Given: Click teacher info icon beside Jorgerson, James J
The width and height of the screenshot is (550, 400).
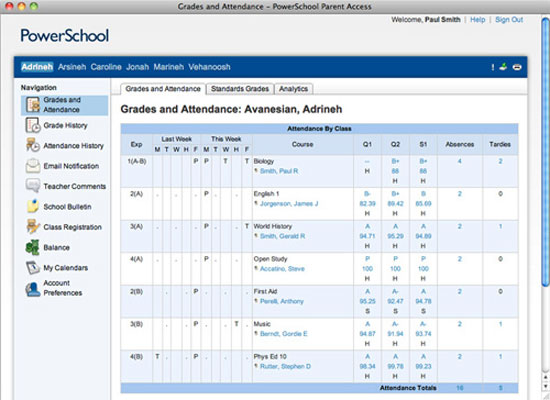Looking at the screenshot, I should pyautogui.click(x=256, y=204).
